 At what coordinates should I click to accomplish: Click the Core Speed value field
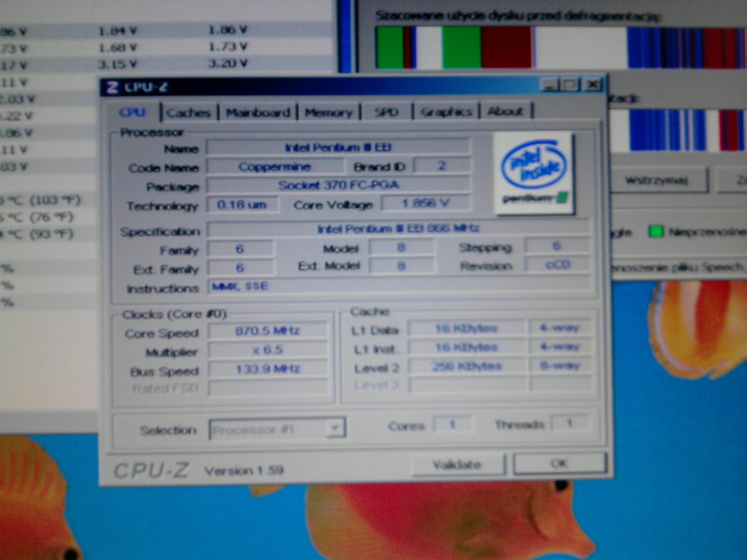[x=267, y=331]
